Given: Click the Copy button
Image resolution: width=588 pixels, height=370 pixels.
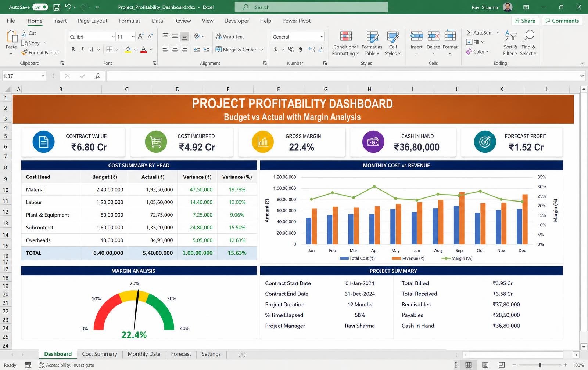Looking at the screenshot, I should pyautogui.click(x=30, y=43).
